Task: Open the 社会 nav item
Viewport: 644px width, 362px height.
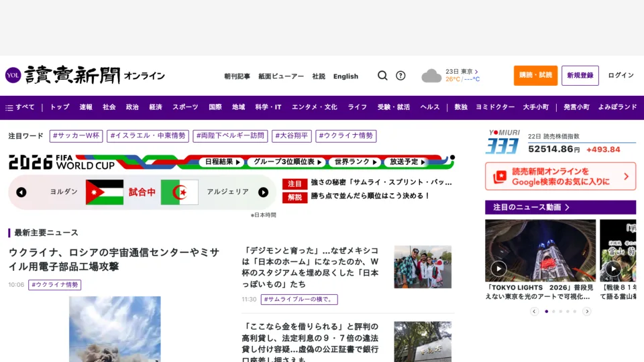Action: coord(109,107)
